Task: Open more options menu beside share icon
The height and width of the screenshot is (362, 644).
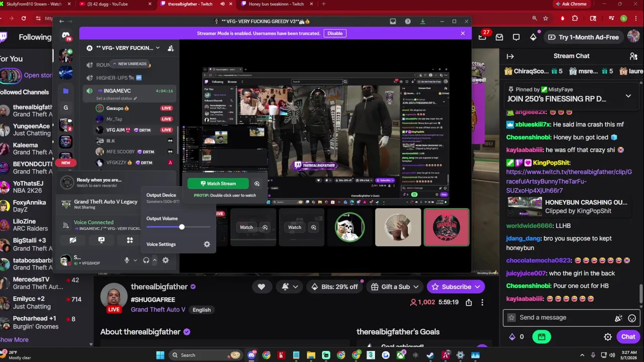Action: [x=482, y=302]
